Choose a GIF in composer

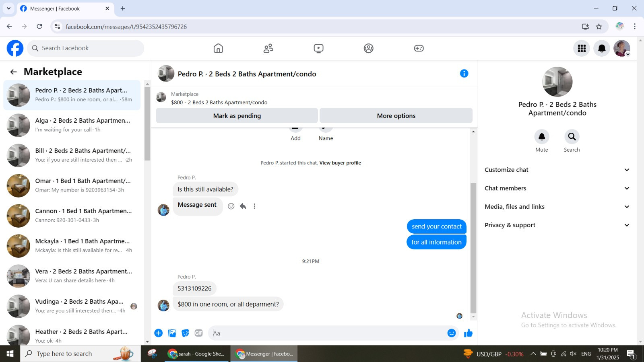pyautogui.click(x=199, y=333)
